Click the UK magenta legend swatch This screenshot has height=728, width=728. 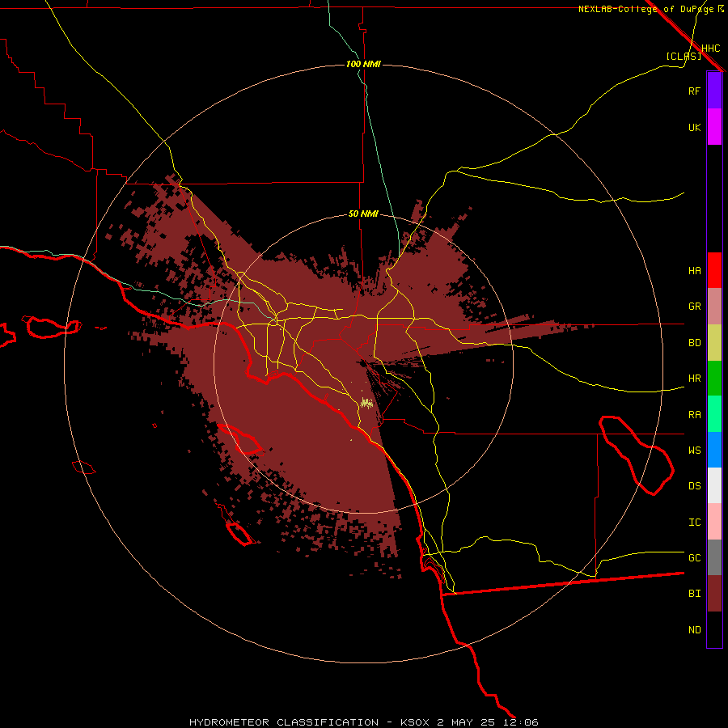(x=714, y=127)
